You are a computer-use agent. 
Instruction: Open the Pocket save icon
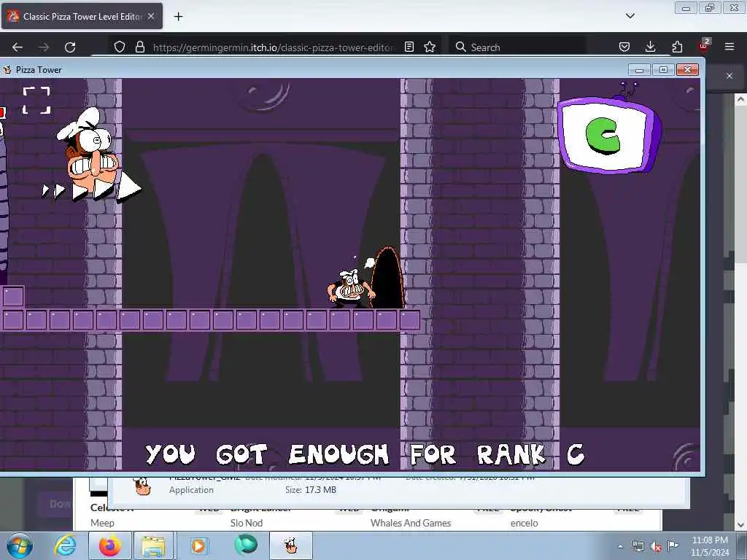tap(624, 47)
